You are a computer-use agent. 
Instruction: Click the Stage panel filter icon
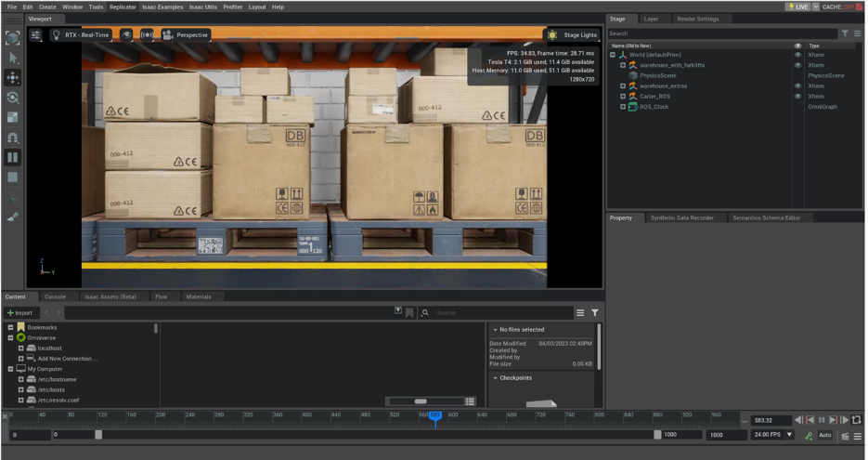tap(845, 33)
